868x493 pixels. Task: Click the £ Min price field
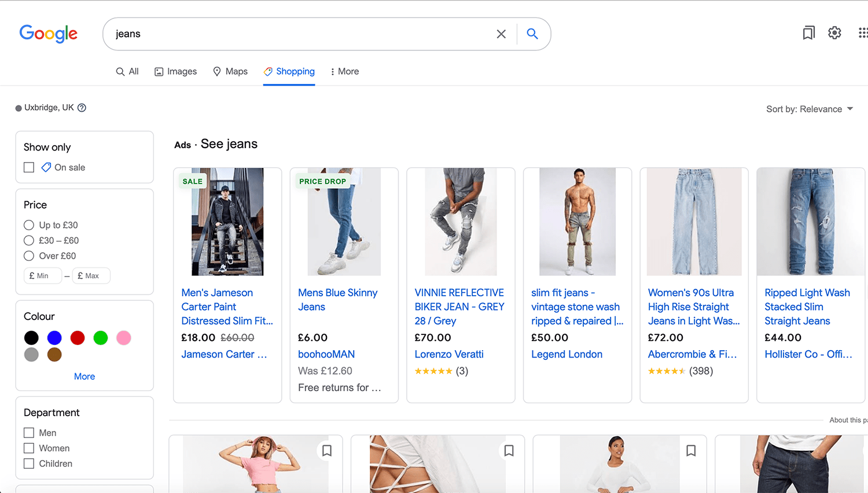tap(43, 275)
